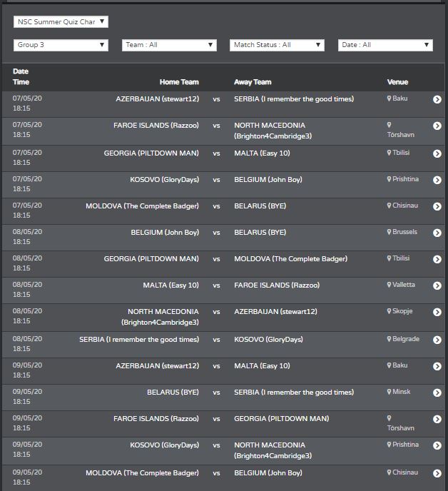This screenshot has height=491, width=448.
Task: Open arrow for Belarus vs Serbia match
Action: pyautogui.click(x=437, y=393)
